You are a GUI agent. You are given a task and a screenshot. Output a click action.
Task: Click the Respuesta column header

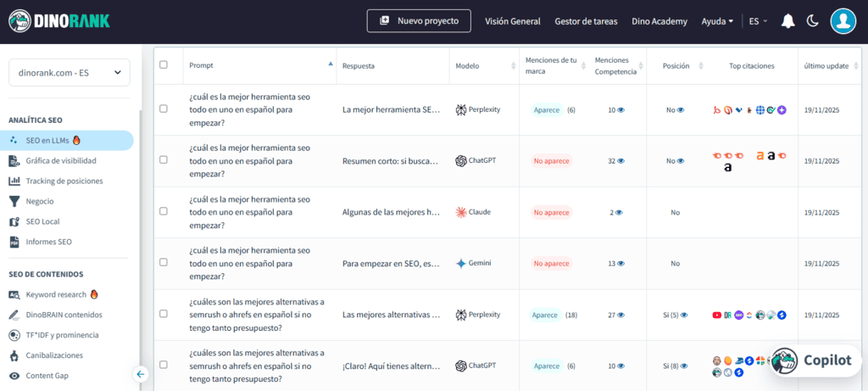click(359, 65)
